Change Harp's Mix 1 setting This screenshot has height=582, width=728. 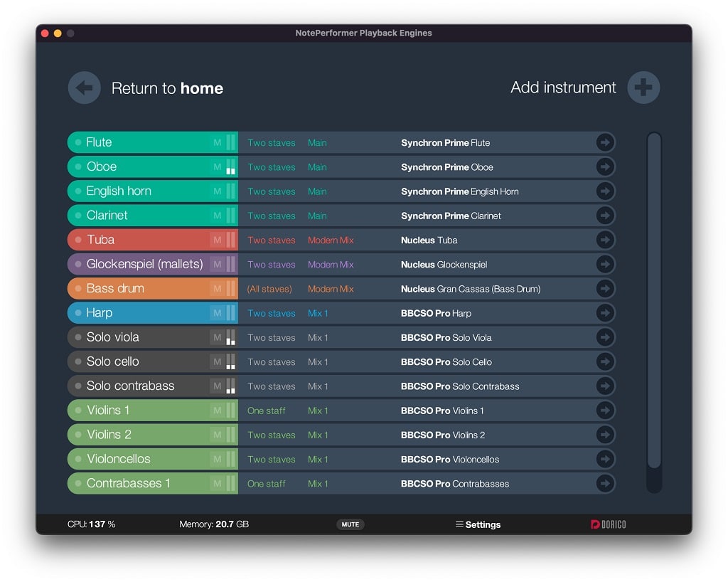318,313
